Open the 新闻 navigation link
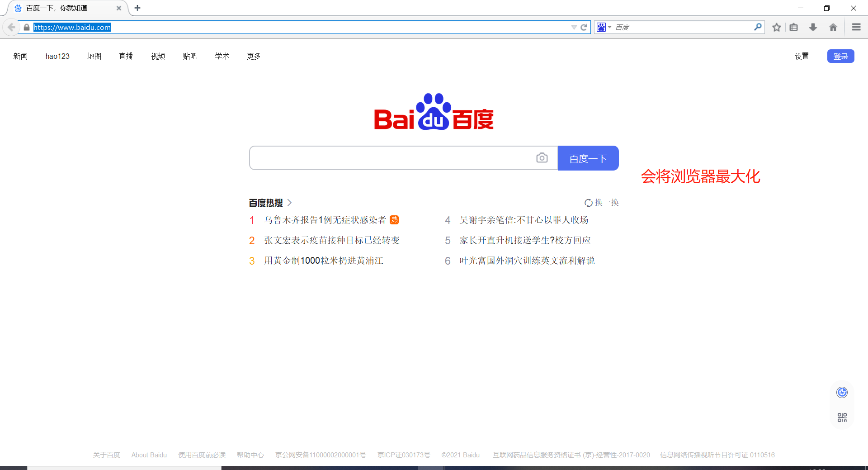 pyautogui.click(x=20, y=56)
